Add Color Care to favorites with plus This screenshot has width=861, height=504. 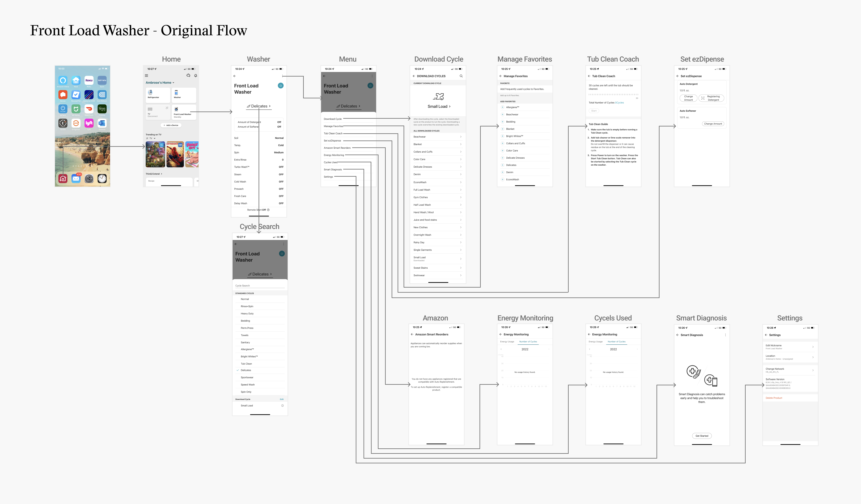[x=503, y=151]
